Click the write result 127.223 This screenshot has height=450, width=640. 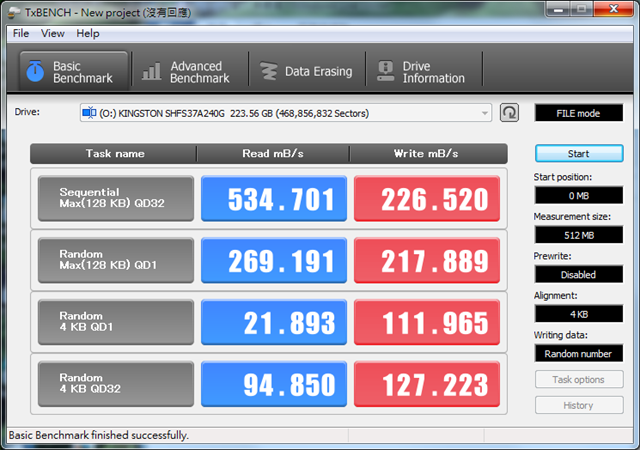427,383
